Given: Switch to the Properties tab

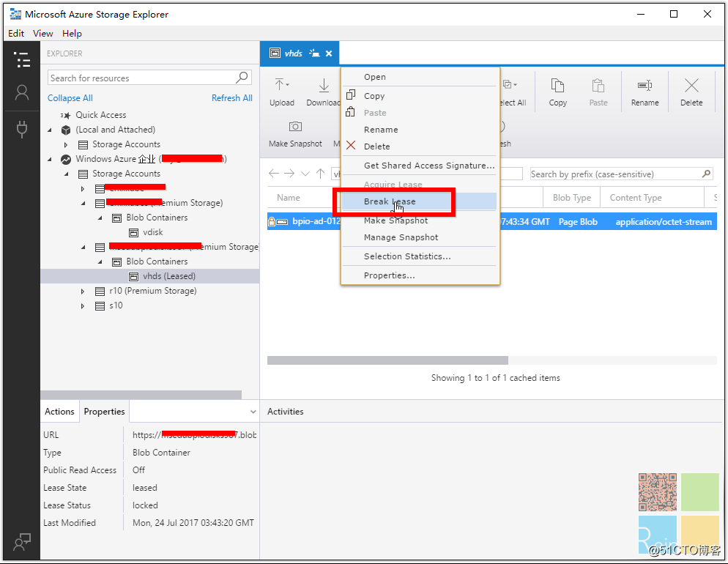Looking at the screenshot, I should (105, 412).
